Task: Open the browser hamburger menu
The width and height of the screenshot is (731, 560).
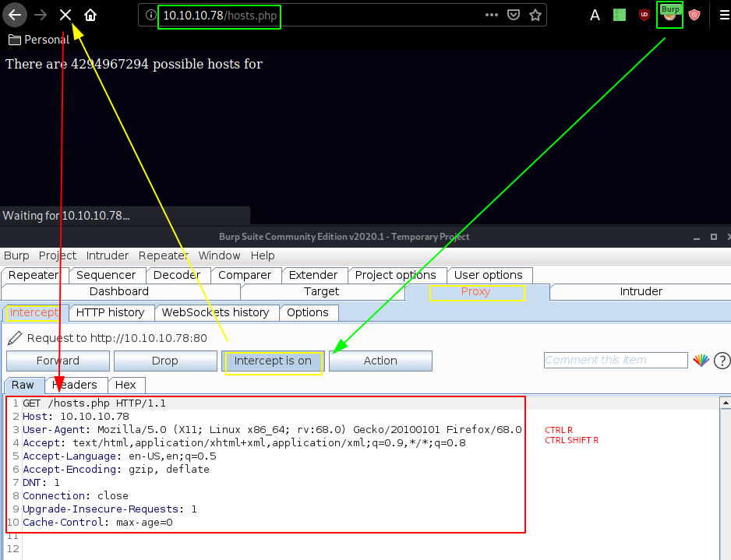Action: [725, 15]
